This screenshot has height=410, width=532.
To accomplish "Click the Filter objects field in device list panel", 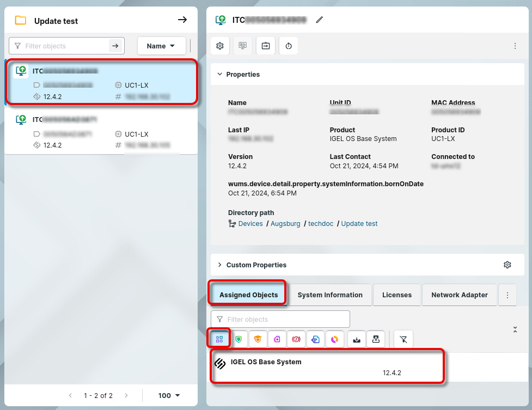I will click(x=65, y=46).
